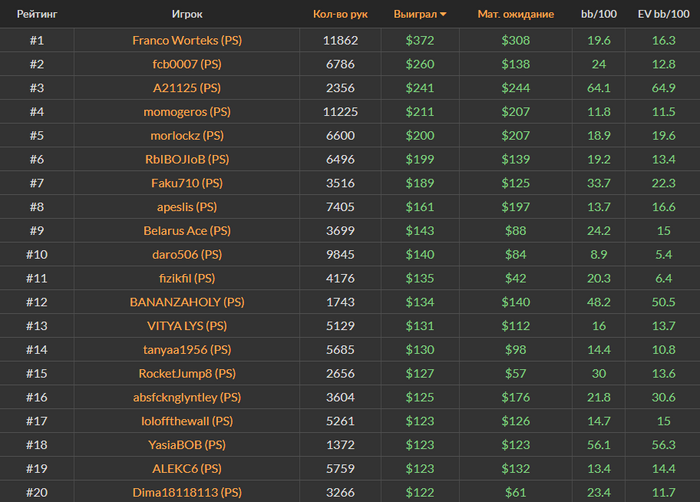Image resolution: width=700 pixels, height=502 pixels.
Task: Open momogeros (PS) profile link
Action: [187, 112]
